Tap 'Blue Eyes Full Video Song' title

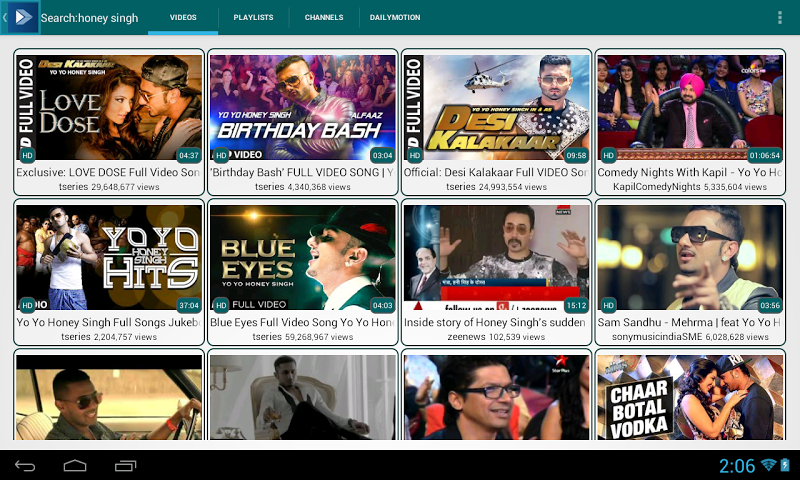coord(303,322)
